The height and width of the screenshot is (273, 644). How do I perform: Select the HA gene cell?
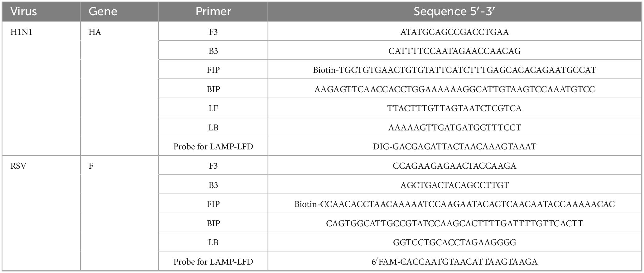tap(95, 32)
